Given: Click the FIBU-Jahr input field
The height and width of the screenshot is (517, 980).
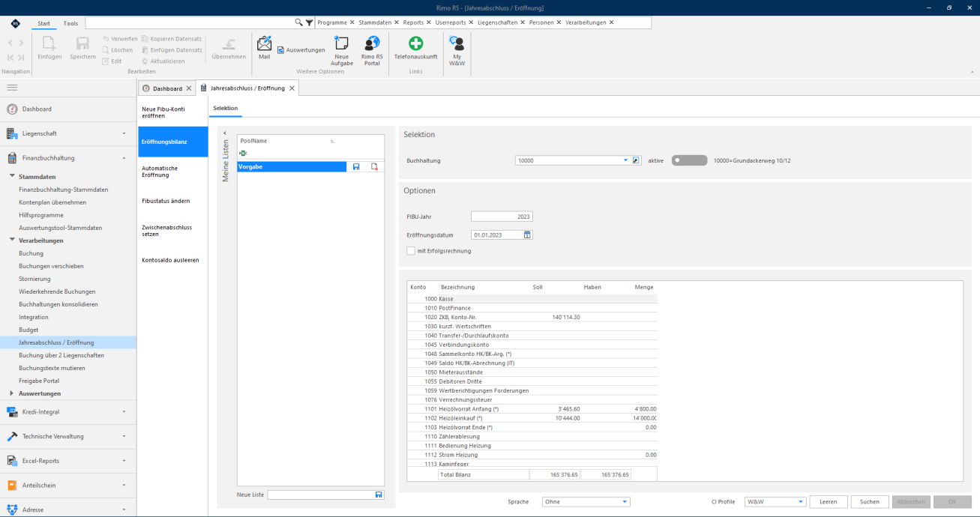Looking at the screenshot, I should click(x=502, y=217).
